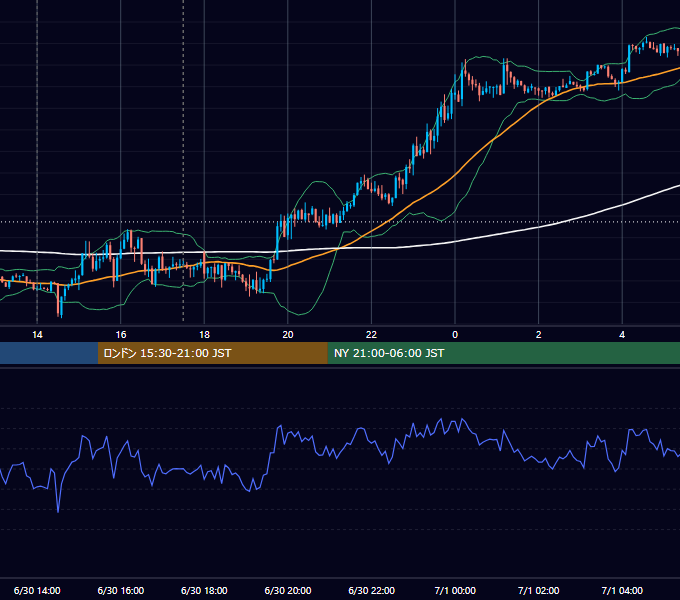Click the 6/30 16:00 timestamp label

(x=121, y=590)
